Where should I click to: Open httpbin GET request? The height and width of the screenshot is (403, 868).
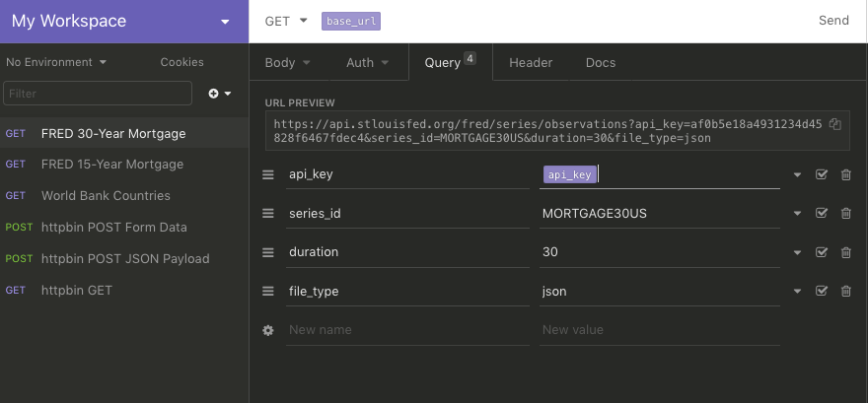(124, 291)
